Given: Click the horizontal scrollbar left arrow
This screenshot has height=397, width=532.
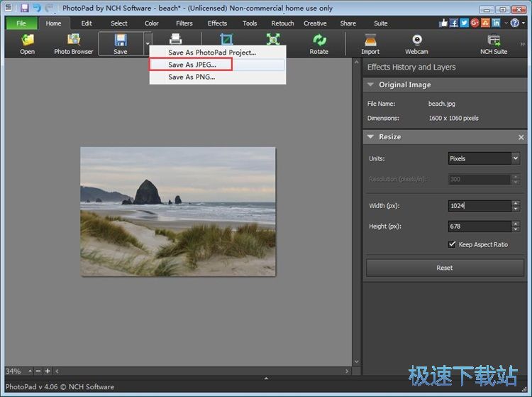Looking at the screenshot, I should point(57,371).
